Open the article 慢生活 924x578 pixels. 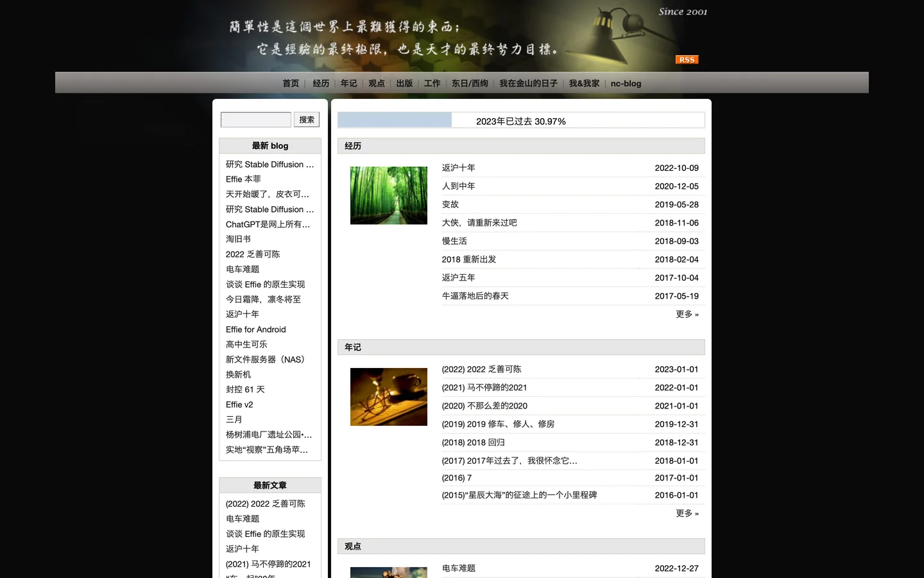[x=454, y=241]
